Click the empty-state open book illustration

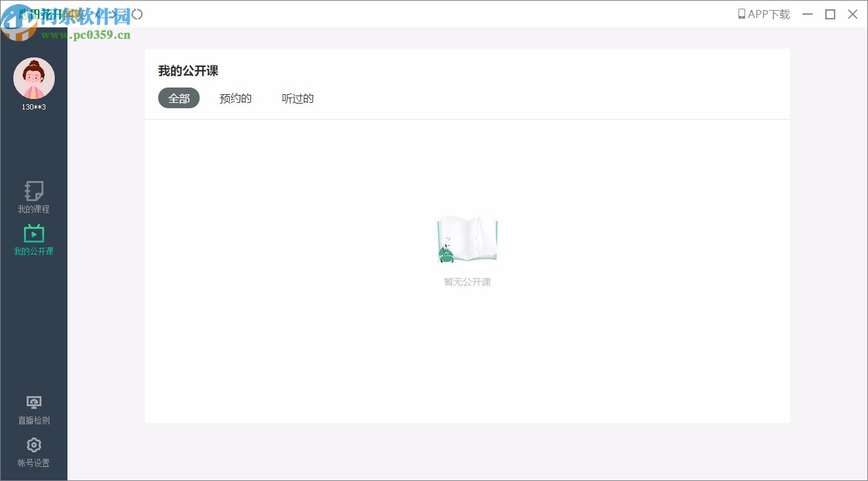(x=467, y=239)
